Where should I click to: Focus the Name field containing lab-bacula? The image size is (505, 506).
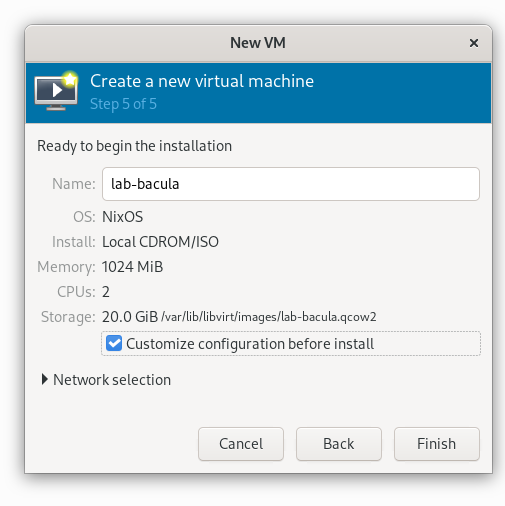pos(291,184)
